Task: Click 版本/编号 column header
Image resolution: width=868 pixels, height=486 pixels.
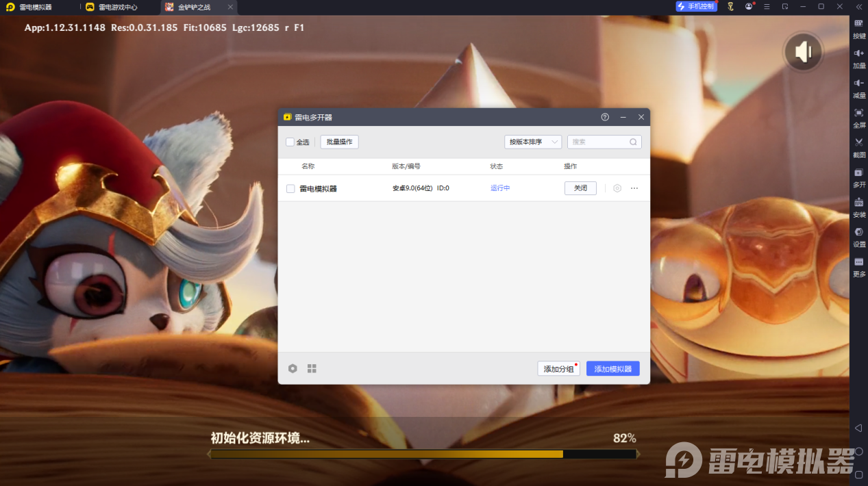Action: 406,166
